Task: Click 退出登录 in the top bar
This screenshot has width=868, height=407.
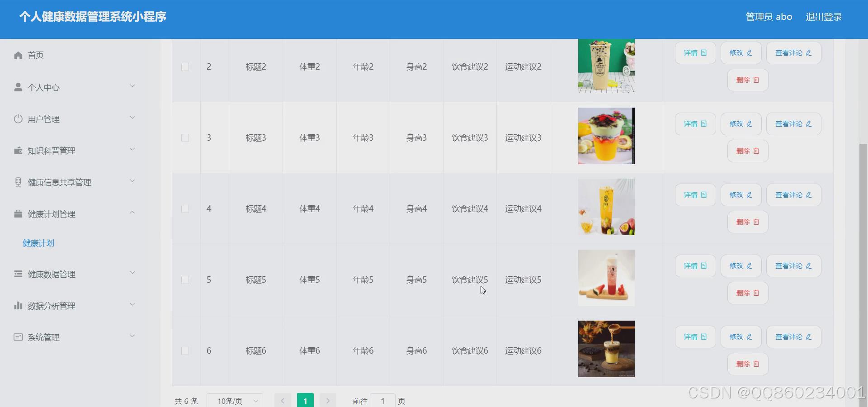Action: [823, 17]
